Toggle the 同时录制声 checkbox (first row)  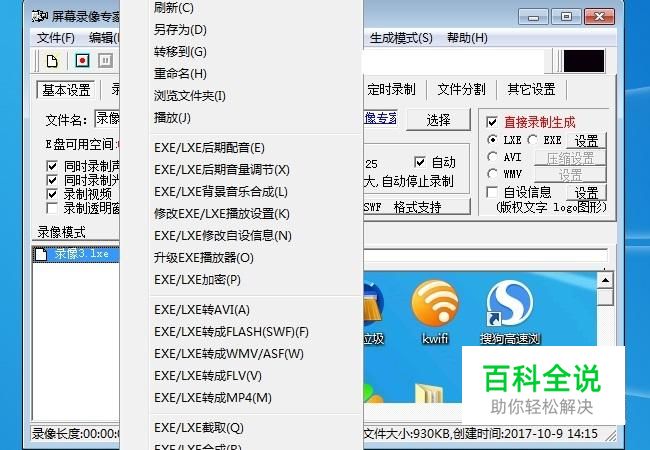[52, 166]
